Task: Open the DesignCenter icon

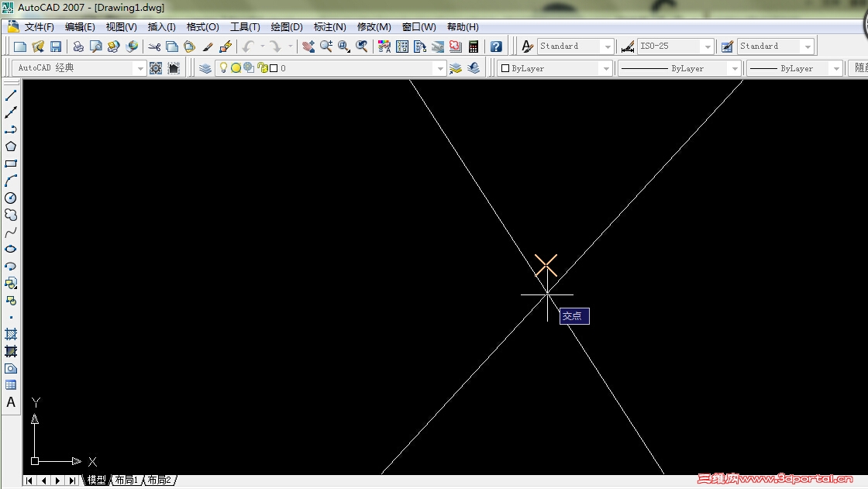Action: click(x=402, y=46)
